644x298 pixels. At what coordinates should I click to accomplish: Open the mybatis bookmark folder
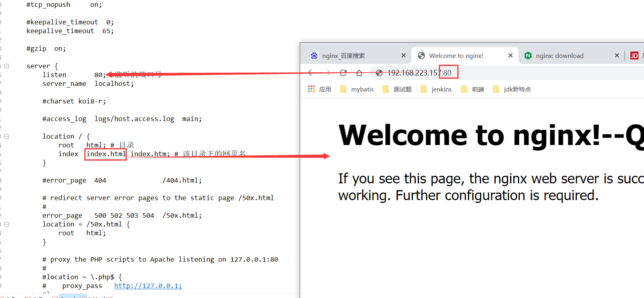[357, 89]
